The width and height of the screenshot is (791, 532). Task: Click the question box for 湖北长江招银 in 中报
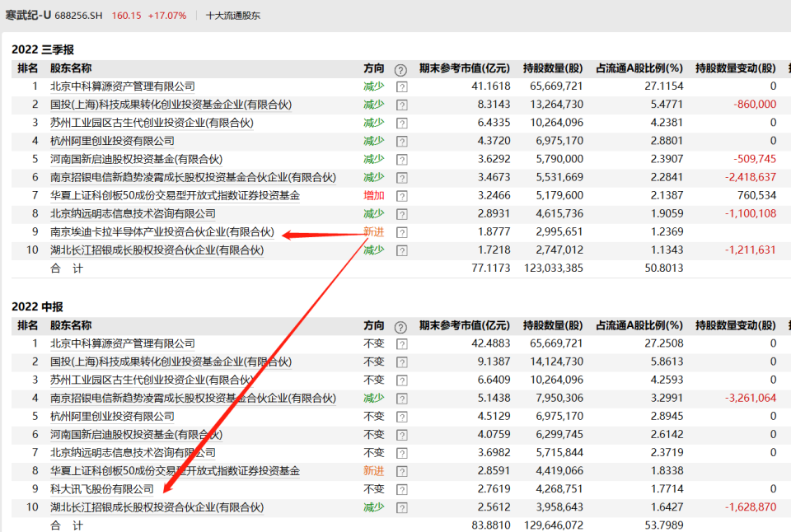402,507
